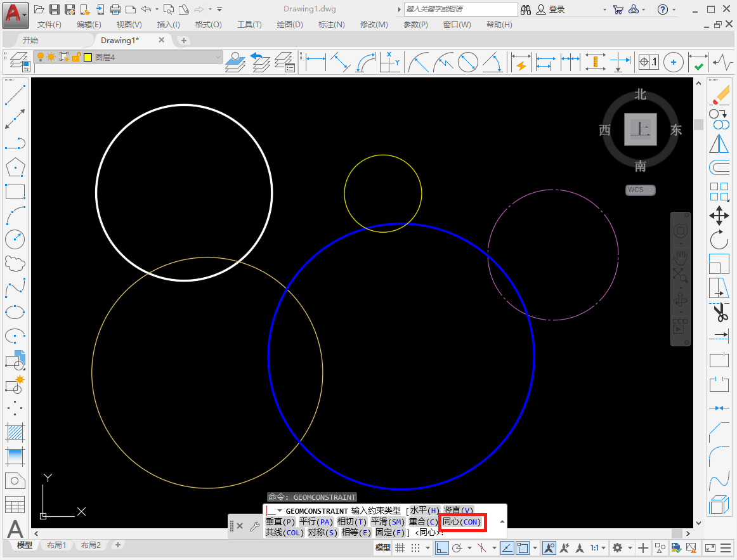Choose the 同心(CON) constraint option
Screen dimensions: 737x560
click(x=462, y=522)
